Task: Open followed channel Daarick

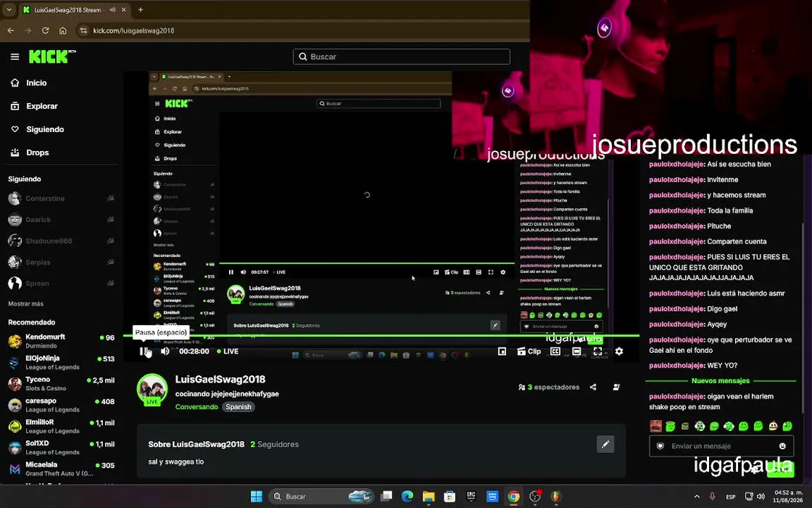Action: tap(61, 220)
